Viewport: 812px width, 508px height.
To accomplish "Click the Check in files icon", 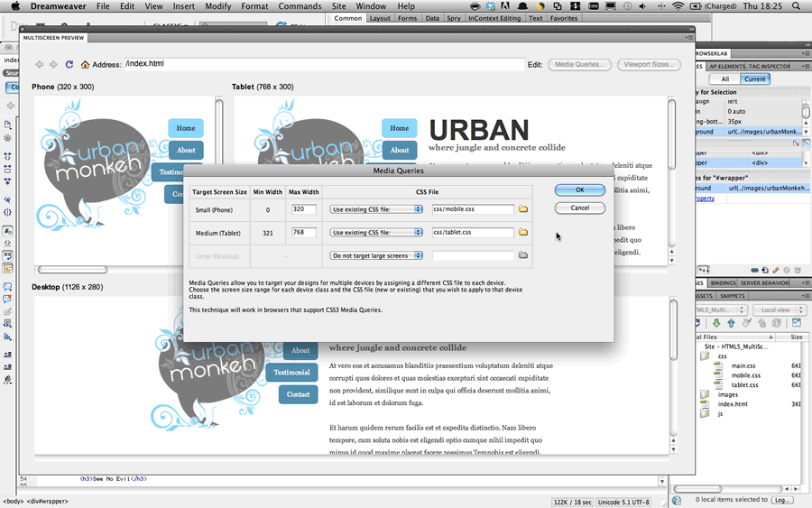I will pyautogui.click(x=761, y=323).
